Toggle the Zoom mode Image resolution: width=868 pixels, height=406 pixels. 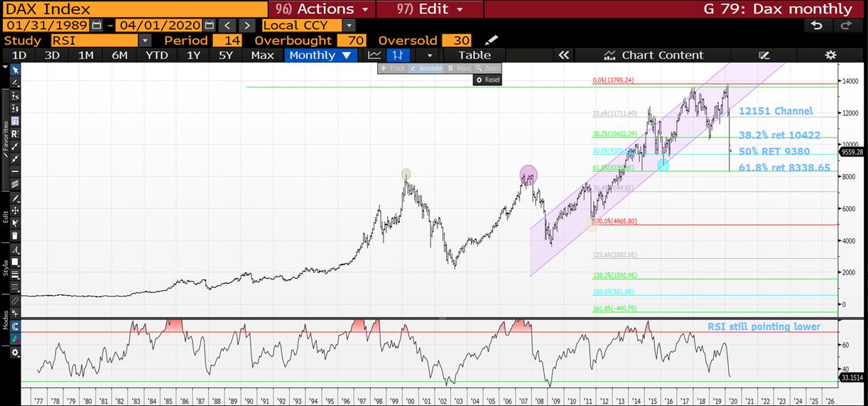coord(488,68)
